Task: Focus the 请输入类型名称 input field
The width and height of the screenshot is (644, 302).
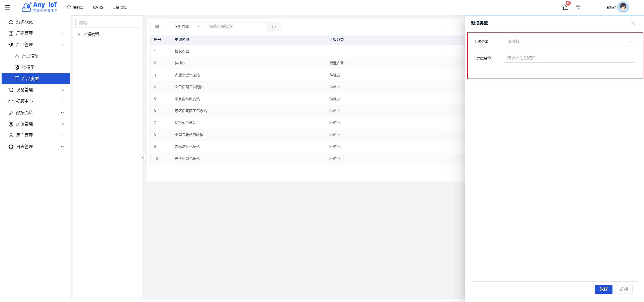Action: pos(569,58)
